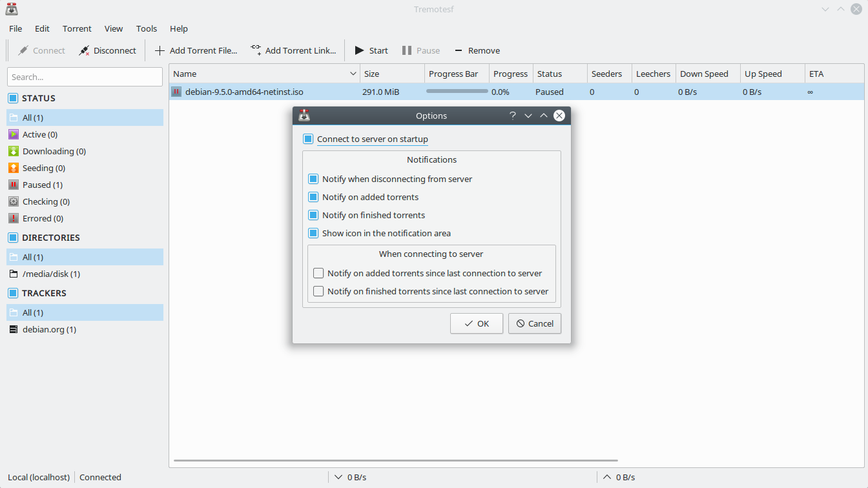Select the Downloading filter icon in sidebar
Viewport: 868px width, 488px height.
[14, 151]
